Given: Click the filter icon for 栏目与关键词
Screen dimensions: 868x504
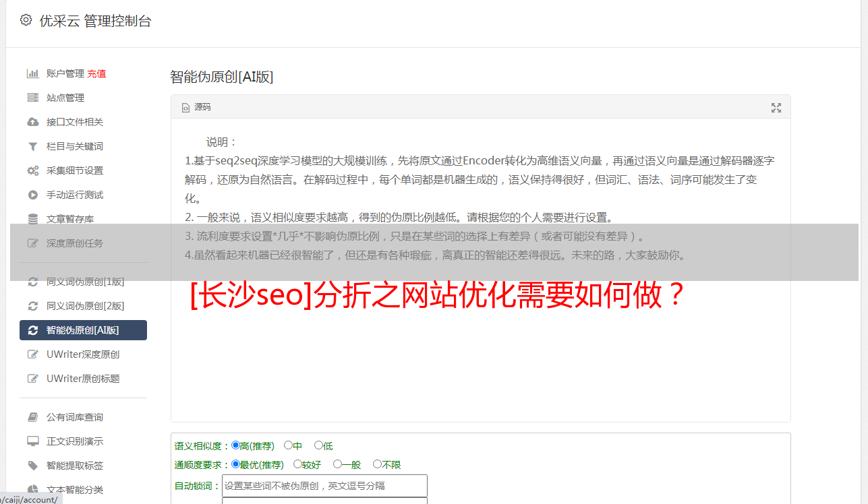Looking at the screenshot, I should (32, 146).
